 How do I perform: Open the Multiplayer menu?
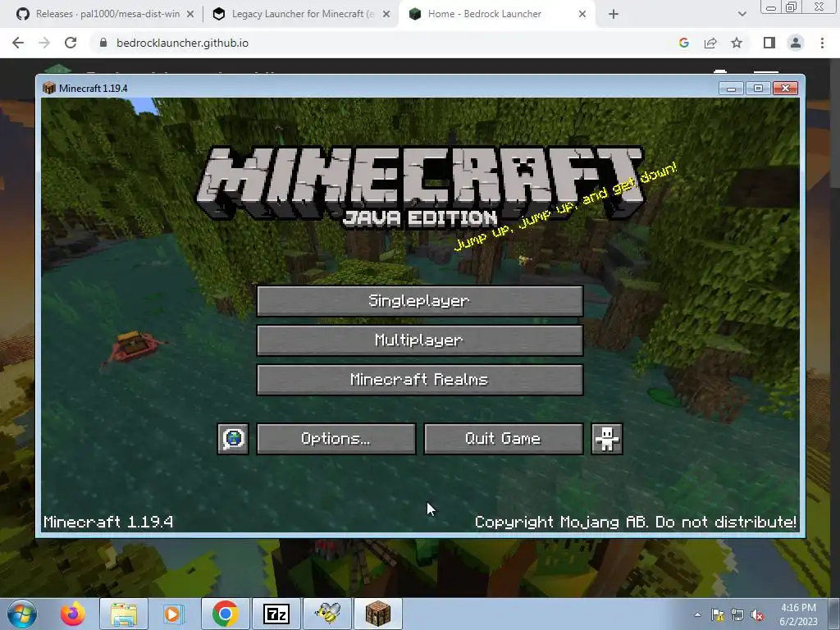coord(419,340)
